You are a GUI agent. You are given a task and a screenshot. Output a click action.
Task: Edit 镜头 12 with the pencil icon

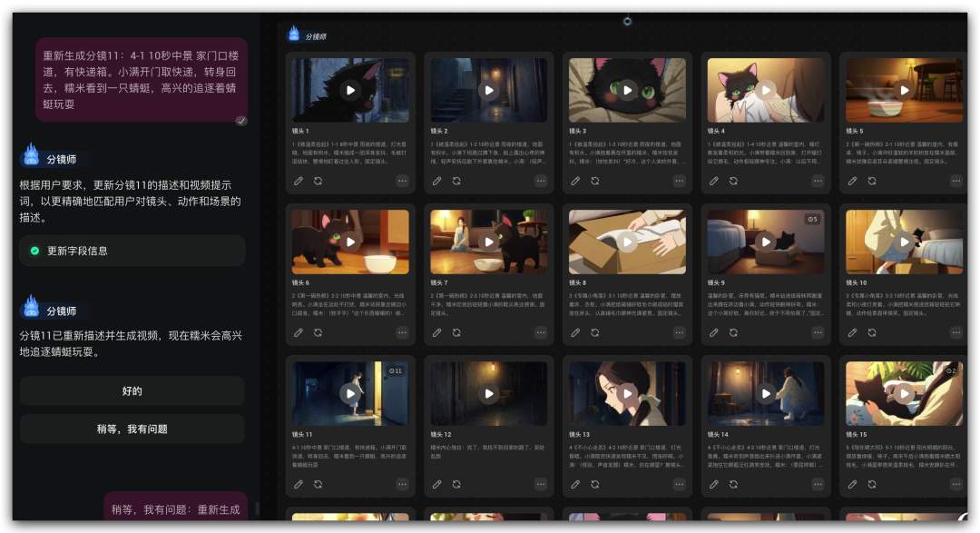coord(437,484)
